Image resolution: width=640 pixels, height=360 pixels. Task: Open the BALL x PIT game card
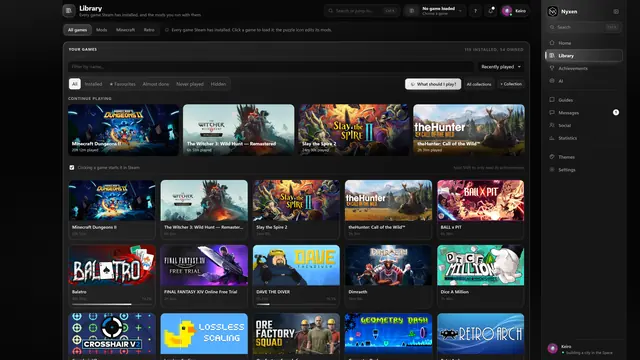480,209
